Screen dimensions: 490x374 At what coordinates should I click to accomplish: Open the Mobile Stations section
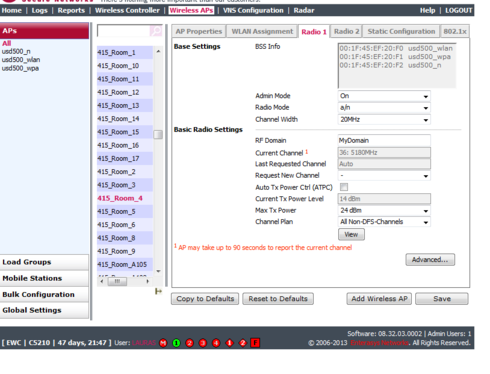point(44,278)
